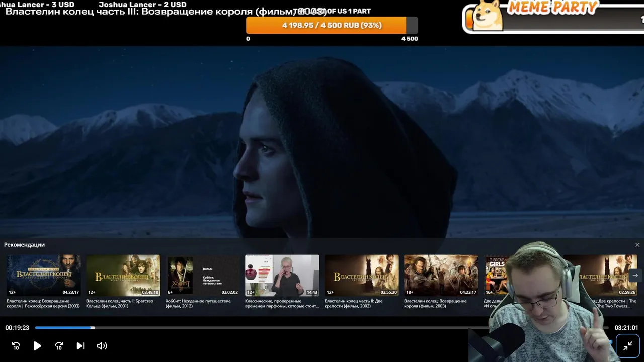The image size is (644, 362).
Task: Show next recommendations with right arrow
Action: coord(635,275)
